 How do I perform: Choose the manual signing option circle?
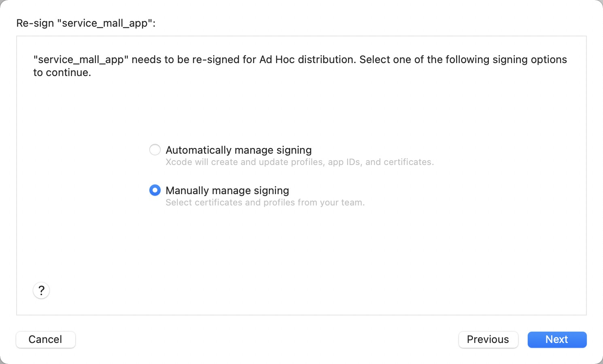click(155, 190)
